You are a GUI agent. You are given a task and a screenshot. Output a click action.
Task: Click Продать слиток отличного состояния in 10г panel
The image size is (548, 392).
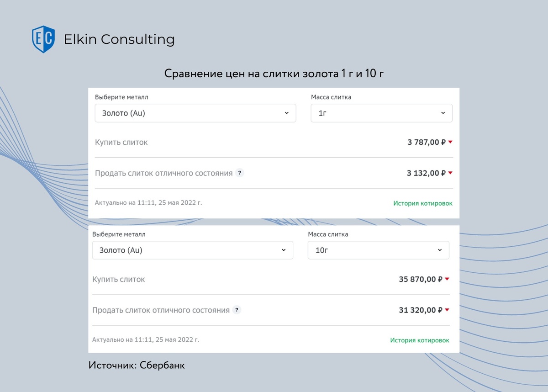pyautogui.click(x=161, y=310)
